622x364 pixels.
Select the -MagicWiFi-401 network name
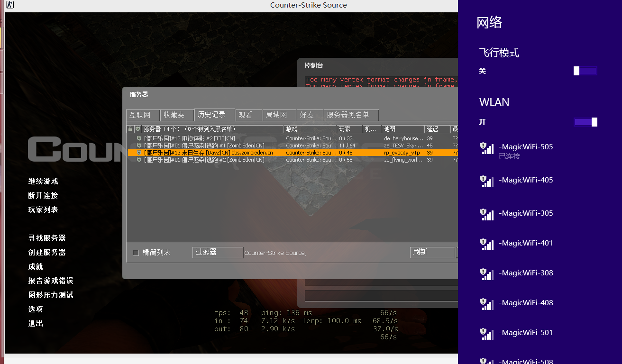[526, 243]
